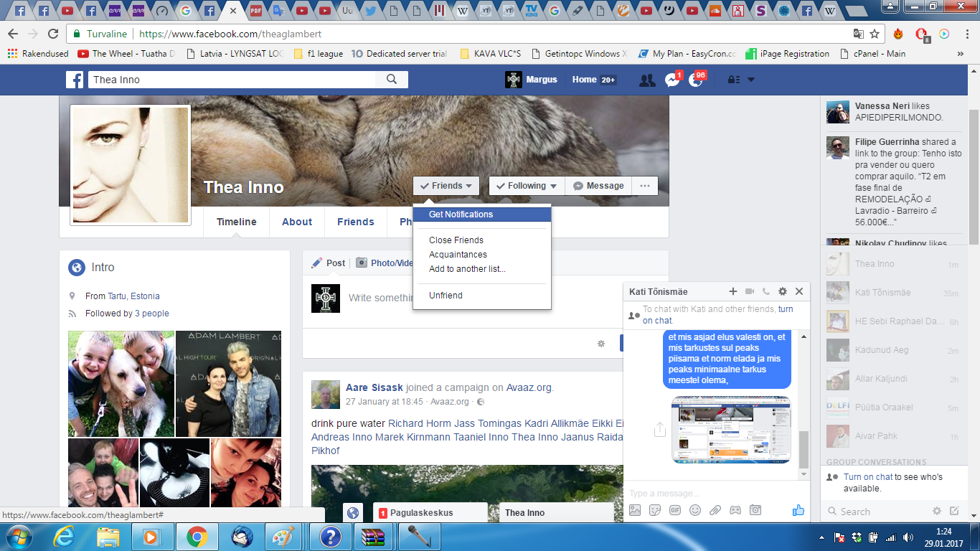Bookmark this page with the star

click(875, 34)
